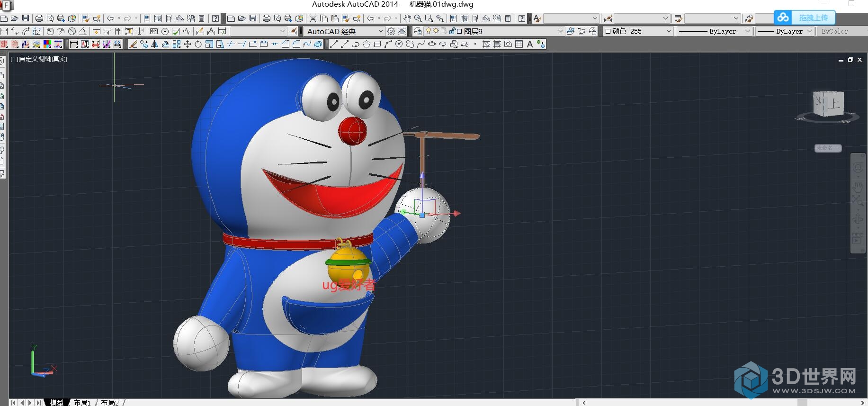Select the Explode tool
The height and width of the screenshot is (406, 868).
tap(318, 44)
